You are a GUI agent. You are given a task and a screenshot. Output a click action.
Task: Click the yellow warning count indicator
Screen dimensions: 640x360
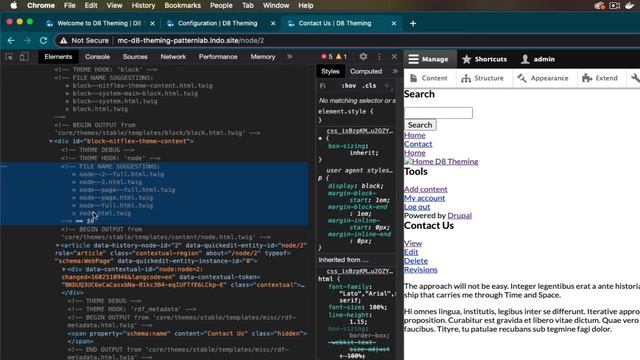341,57
